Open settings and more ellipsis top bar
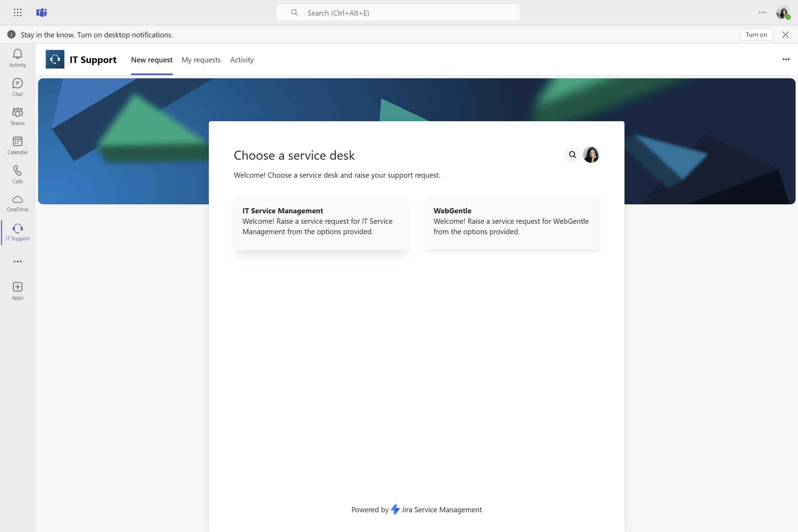This screenshot has height=532, width=798. [x=762, y=13]
